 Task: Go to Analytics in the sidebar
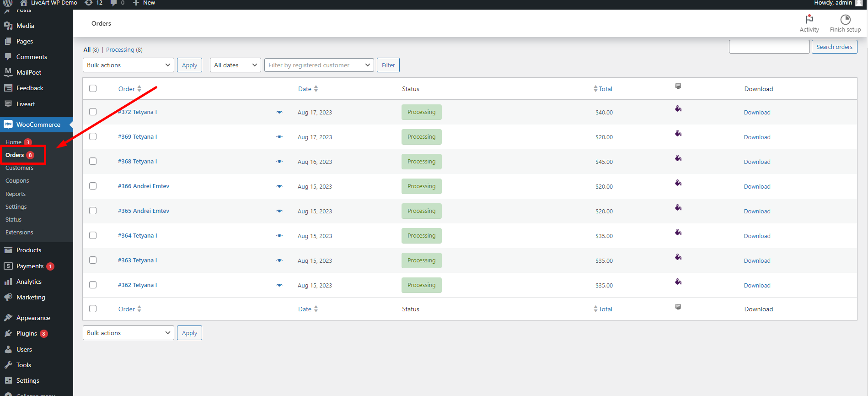29,282
